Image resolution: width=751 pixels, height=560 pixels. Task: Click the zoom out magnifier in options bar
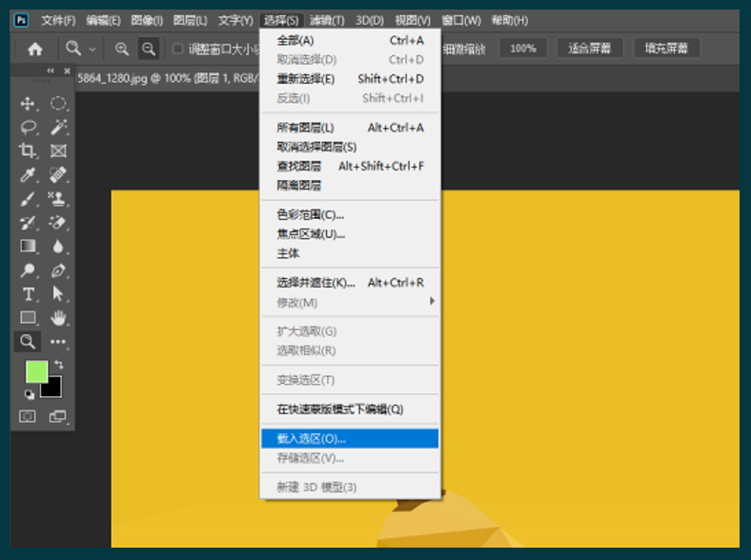click(149, 49)
